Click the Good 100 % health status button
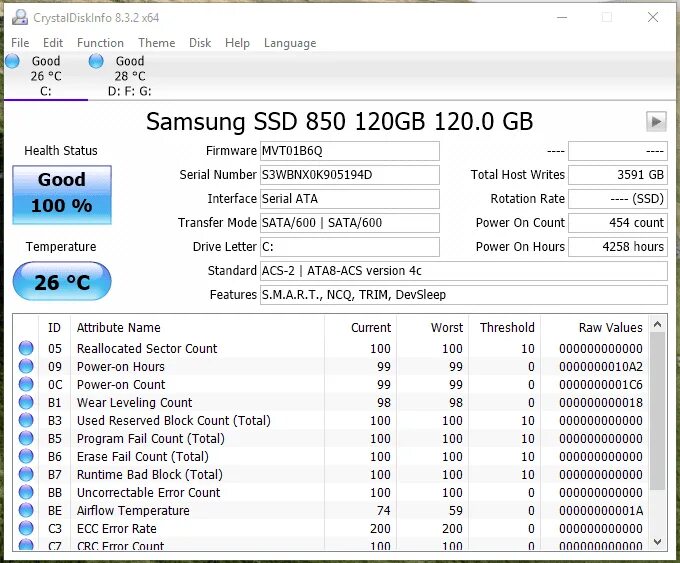 coord(62,194)
